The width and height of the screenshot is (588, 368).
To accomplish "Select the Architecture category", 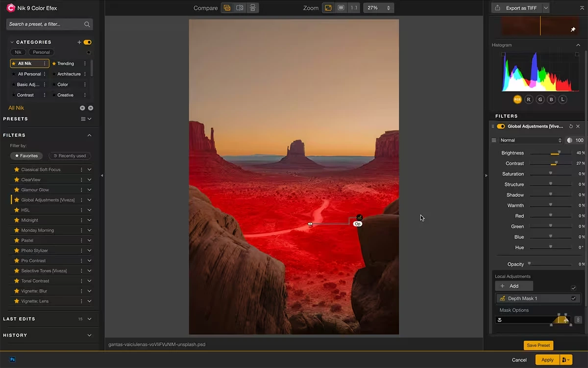I will [x=69, y=74].
